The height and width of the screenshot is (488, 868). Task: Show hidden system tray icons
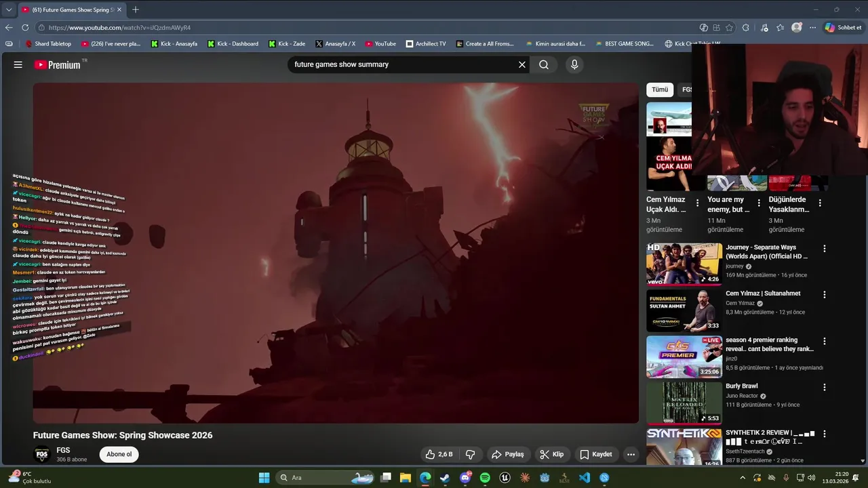[743, 478]
